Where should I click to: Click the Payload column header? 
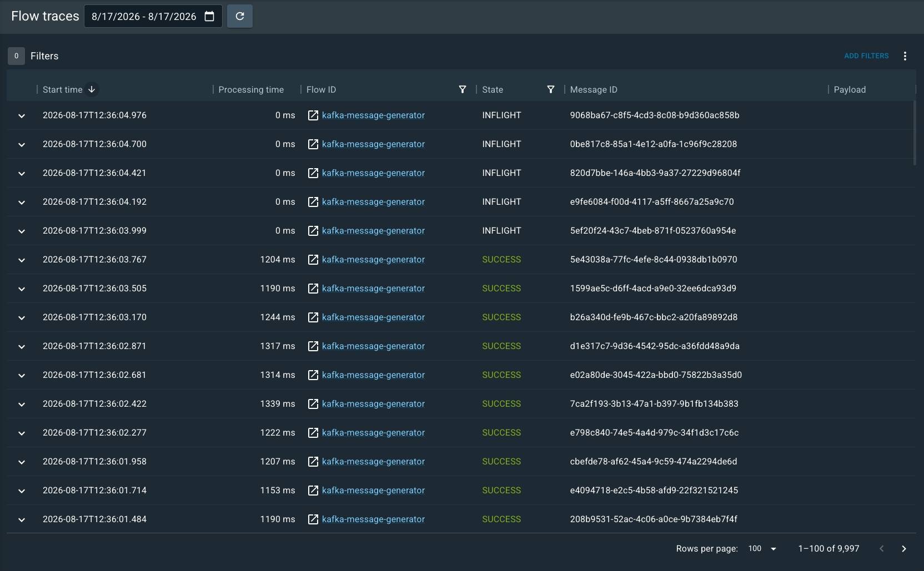coord(850,89)
